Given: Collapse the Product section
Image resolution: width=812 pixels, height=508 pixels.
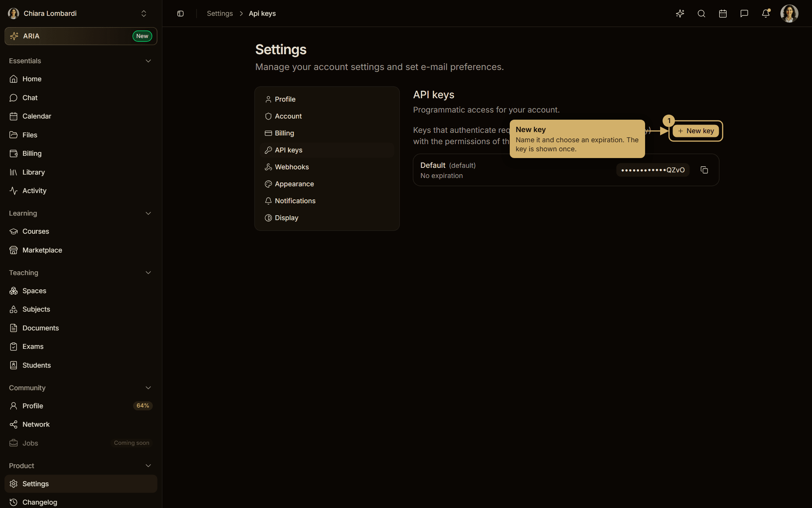Looking at the screenshot, I should click(x=148, y=466).
